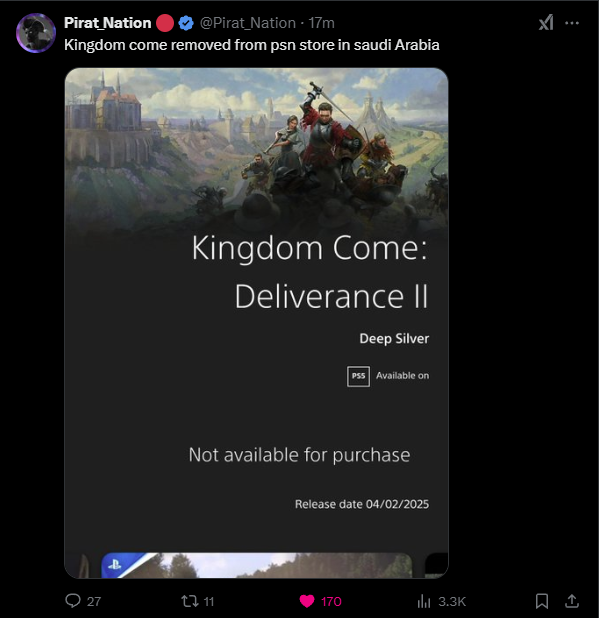Screen dimensions: 599x618
Task: Open the 17m timestamp link
Action: 322,23
